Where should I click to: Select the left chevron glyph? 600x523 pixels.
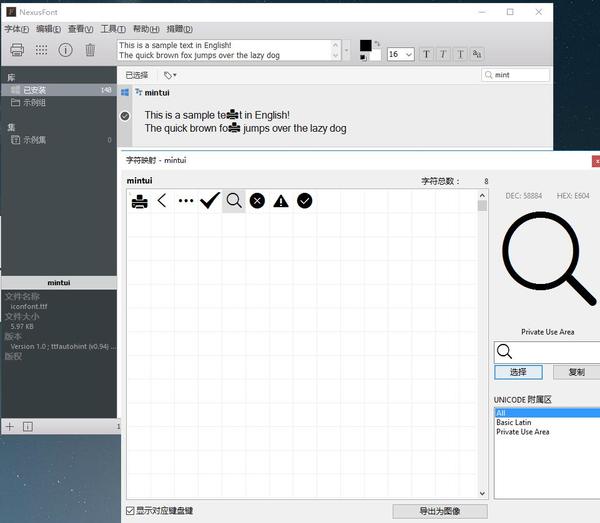click(x=162, y=200)
